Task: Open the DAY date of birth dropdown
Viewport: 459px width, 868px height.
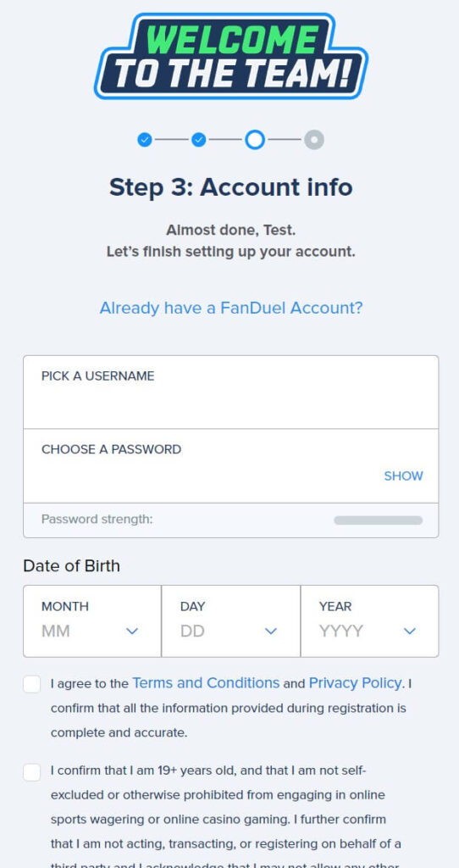Action: [231, 621]
